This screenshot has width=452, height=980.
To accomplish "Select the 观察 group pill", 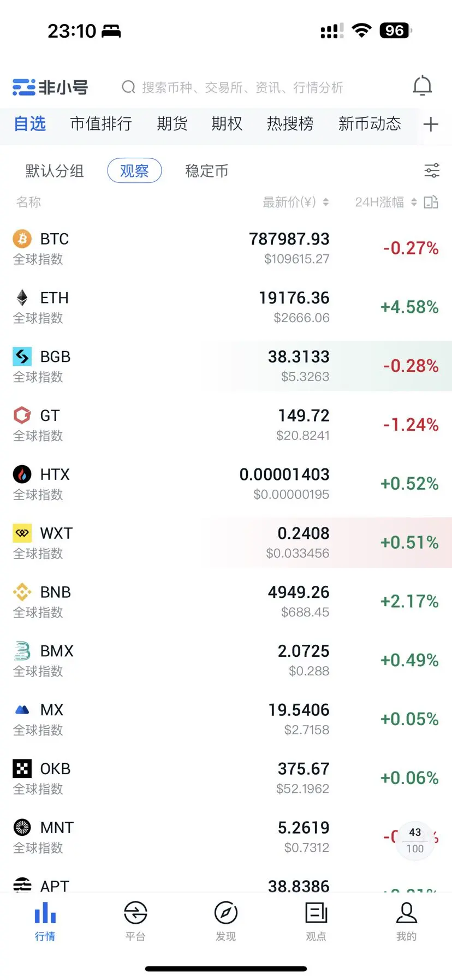I will pos(134,170).
